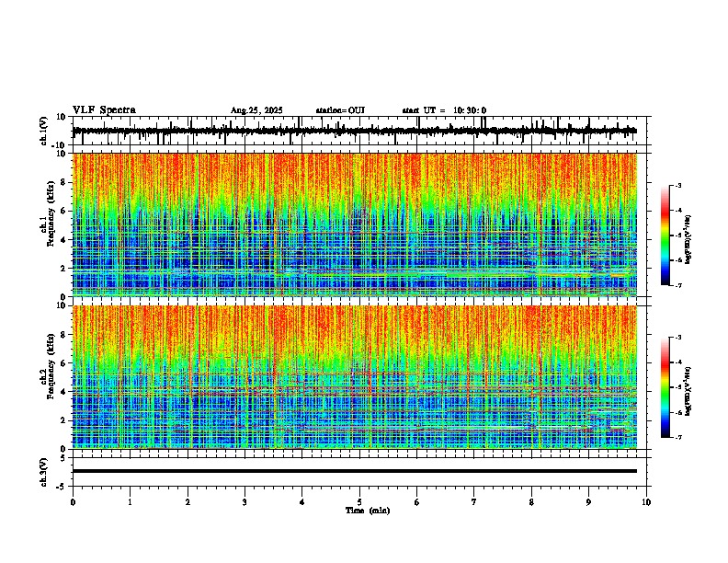Viewport: 728px width, 563px height.
Task: Click the ch.3(V) axis label
Action: point(44,472)
